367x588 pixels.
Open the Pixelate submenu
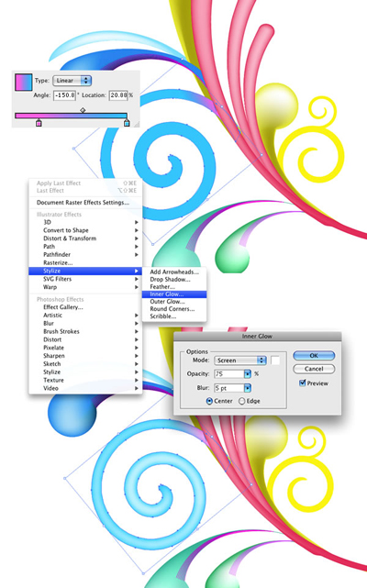pos(85,348)
